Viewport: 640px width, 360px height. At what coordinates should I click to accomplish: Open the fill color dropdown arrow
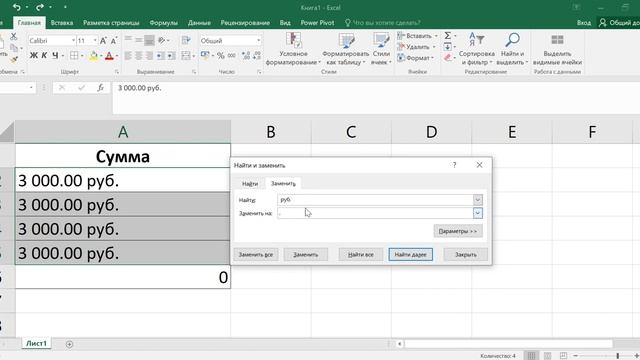(x=101, y=56)
